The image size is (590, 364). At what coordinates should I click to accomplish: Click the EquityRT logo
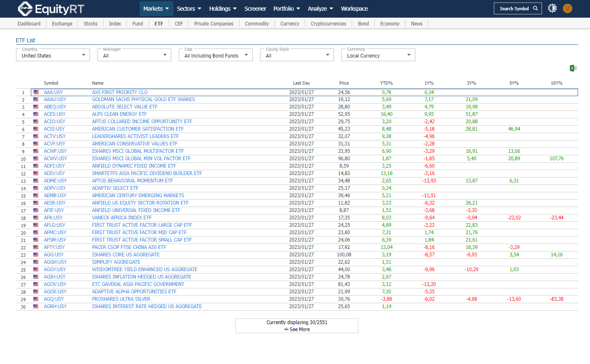[x=51, y=9]
